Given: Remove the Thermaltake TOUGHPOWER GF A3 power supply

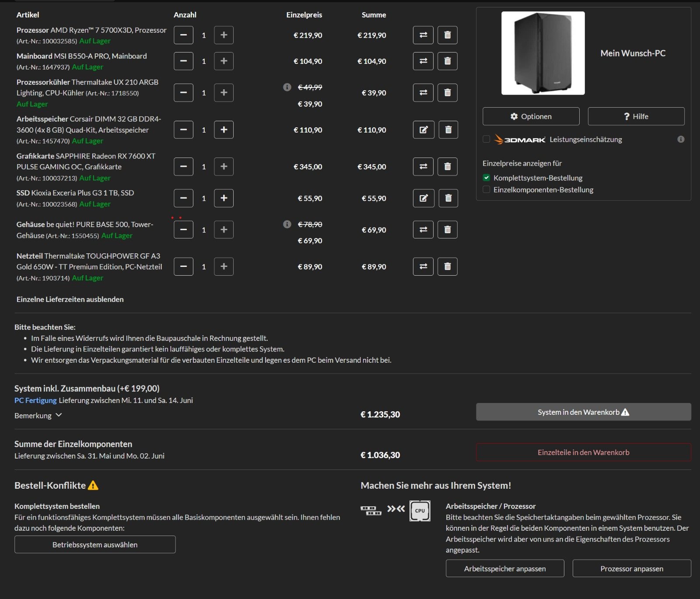Looking at the screenshot, I should [x=448, y=266].
